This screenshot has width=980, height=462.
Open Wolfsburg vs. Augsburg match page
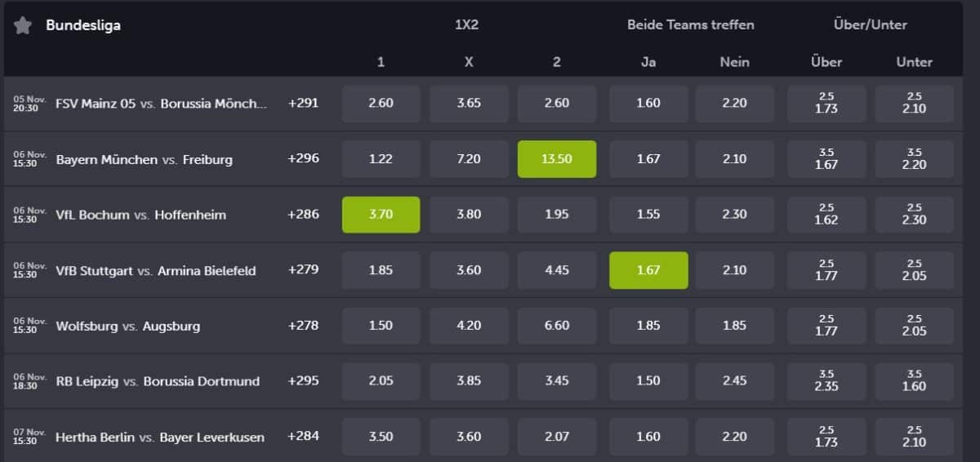[127, 326]
